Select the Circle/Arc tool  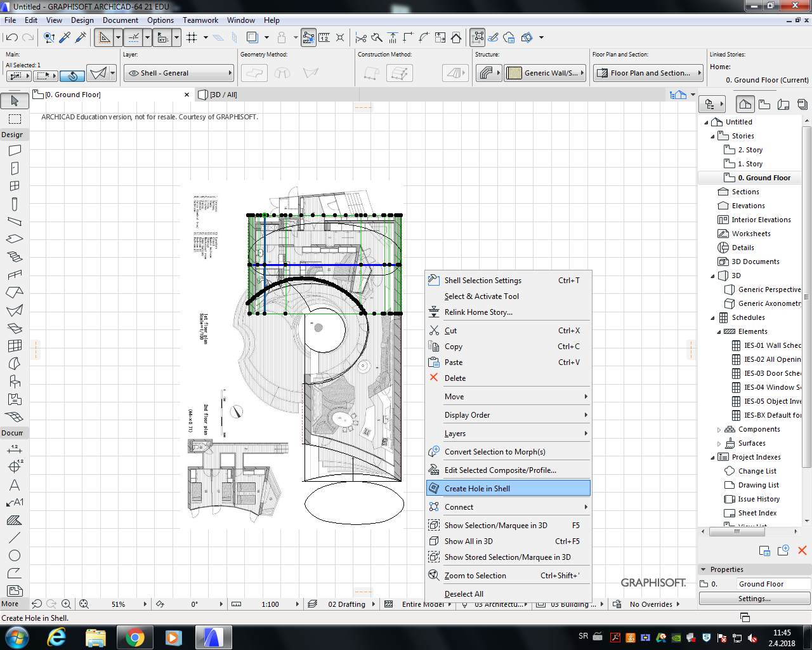(x=15, y=555)
